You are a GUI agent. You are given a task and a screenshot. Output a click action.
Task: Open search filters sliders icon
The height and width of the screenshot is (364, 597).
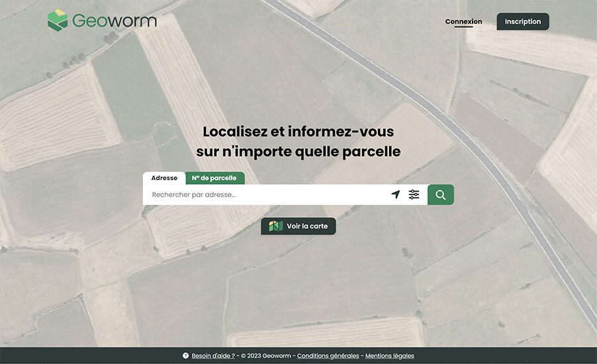coord(414,195)
